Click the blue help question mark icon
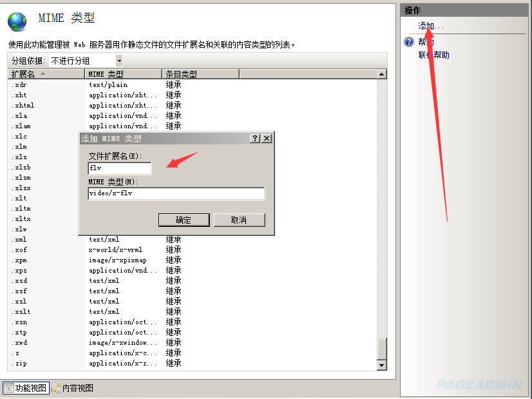The height and width of the screenshot is (399, 532). pyautogui.click(x=409, y=42)
